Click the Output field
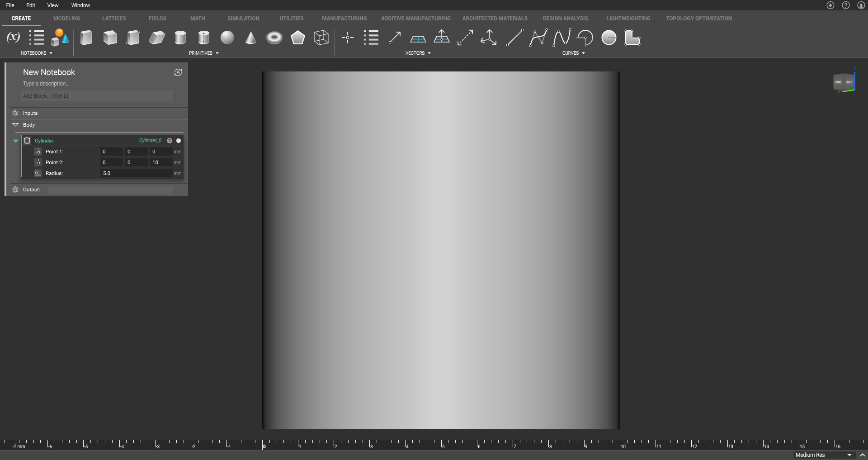The image size is (868, 460). (x=110, y=190)
